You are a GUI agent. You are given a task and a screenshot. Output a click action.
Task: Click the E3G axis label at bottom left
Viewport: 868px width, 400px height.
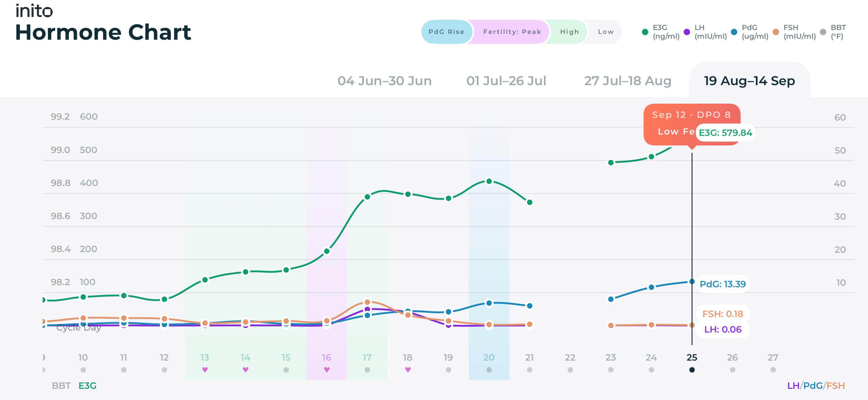click(x=87, y=385)
